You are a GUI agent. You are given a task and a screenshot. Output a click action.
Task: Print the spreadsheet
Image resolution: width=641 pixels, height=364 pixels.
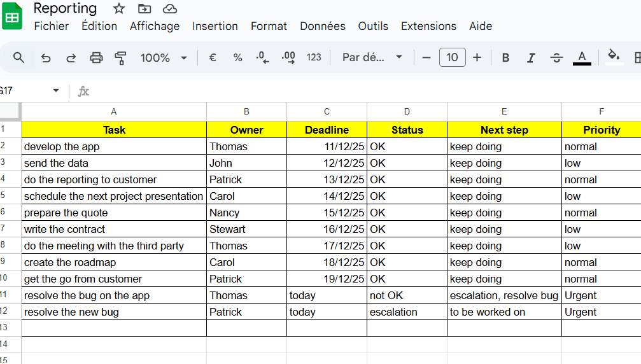pos(96,58)
